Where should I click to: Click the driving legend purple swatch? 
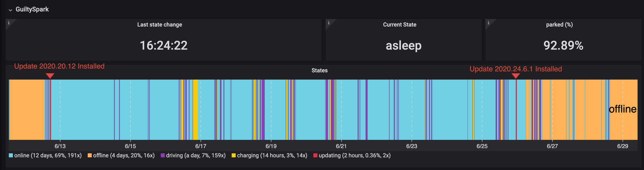click(163, 155)
